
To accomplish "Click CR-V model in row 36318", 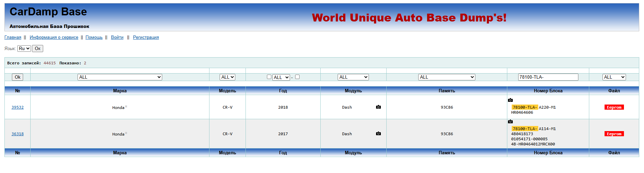I will point(227,134).
